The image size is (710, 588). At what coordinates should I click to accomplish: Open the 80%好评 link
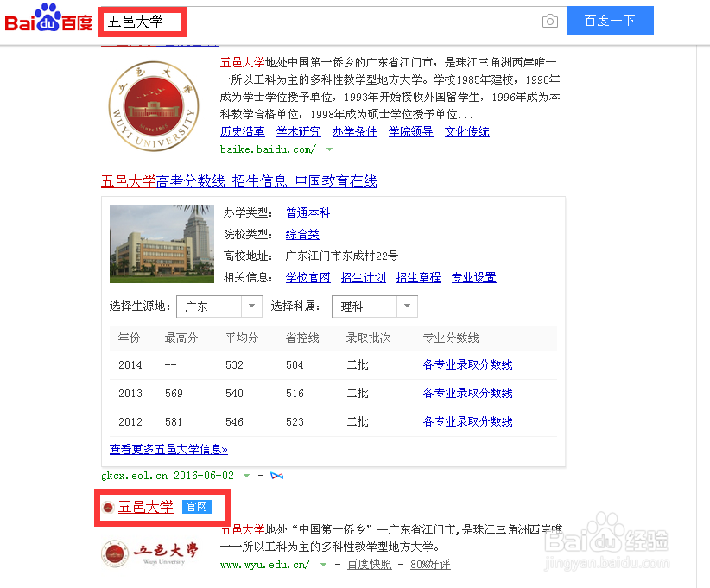click(x=430, y=565)
